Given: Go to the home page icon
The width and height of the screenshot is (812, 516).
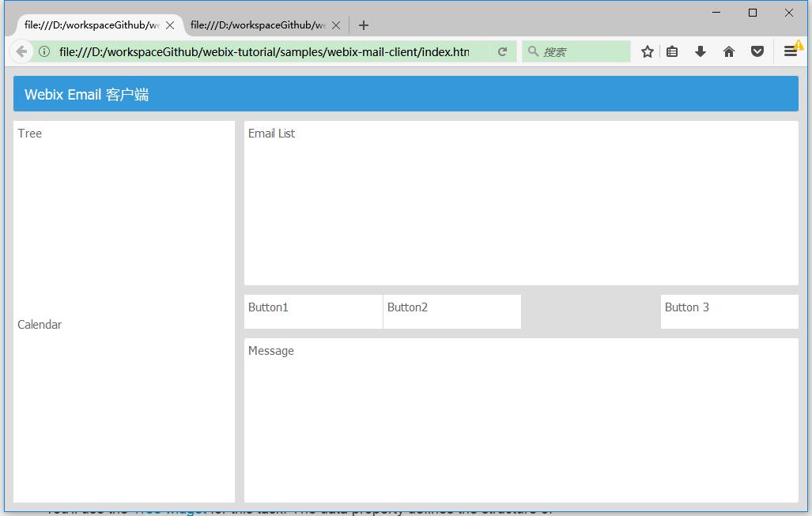Looking at the screenshot, I should [x=729, y=51].
